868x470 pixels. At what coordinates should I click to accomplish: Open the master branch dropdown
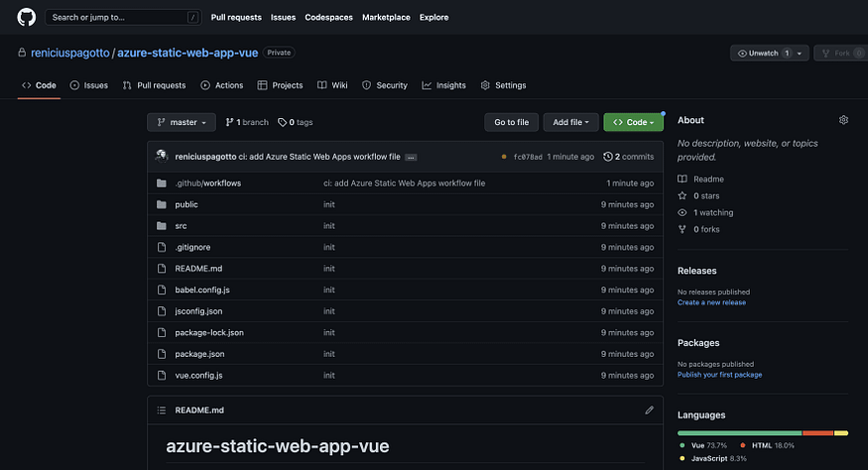[182, 122]
